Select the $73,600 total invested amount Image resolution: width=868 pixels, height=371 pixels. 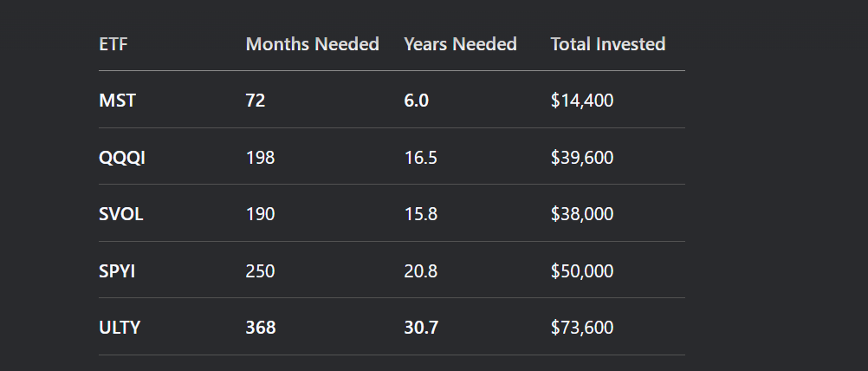pyautogui.click(x=582, y=328)
